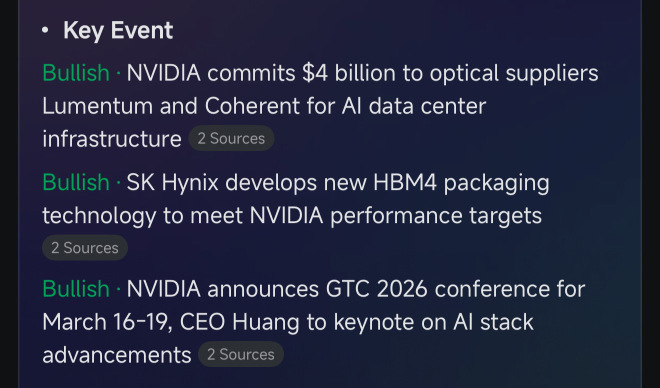Click the green dot separator after the second Bullish
This screenshot has height=388, width=660.
point(118,183)
